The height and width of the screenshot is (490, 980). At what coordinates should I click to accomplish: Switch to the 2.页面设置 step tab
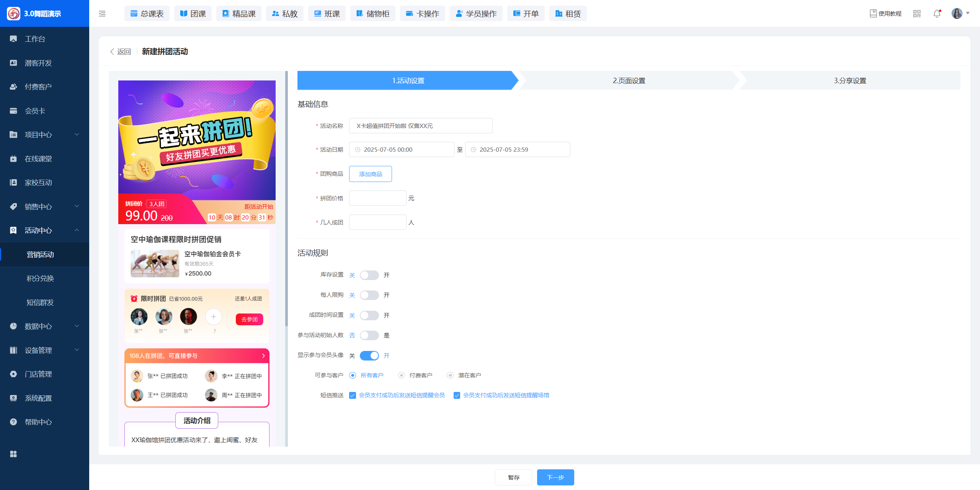pyautogui.click(x=629, y=80)
